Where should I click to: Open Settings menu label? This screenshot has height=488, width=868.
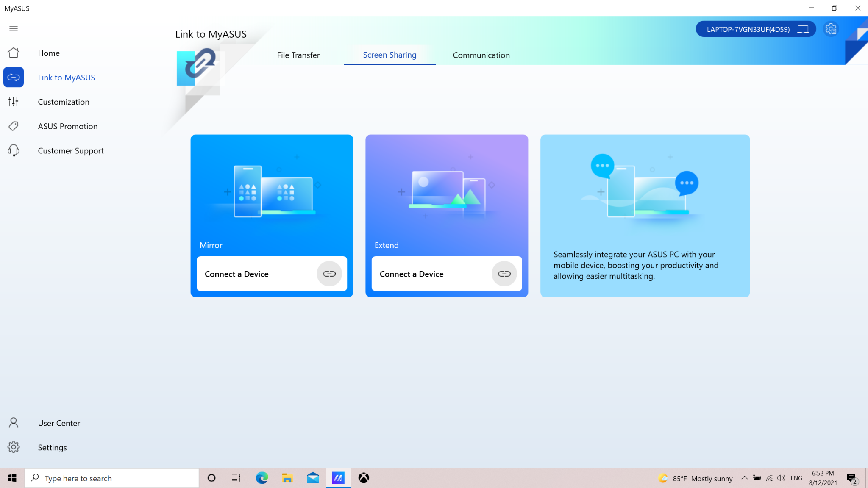(52, 447)
